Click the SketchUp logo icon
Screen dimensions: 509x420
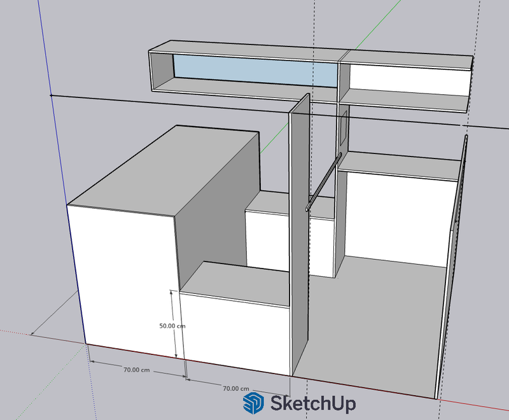(x=254, y=403)
